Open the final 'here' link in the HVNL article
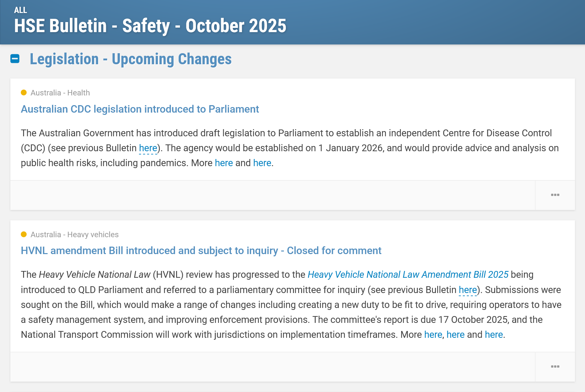This screenshot has height=392, width=585. [494, 335]
